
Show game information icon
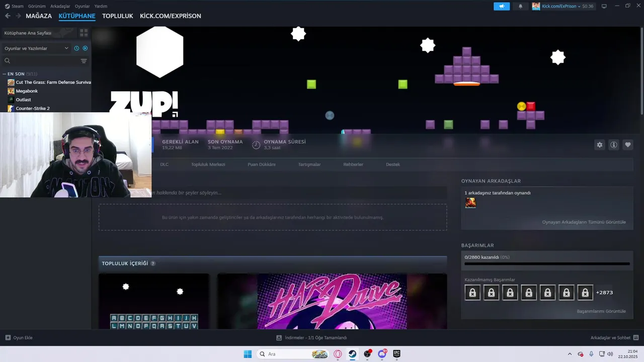click(614, 145)
